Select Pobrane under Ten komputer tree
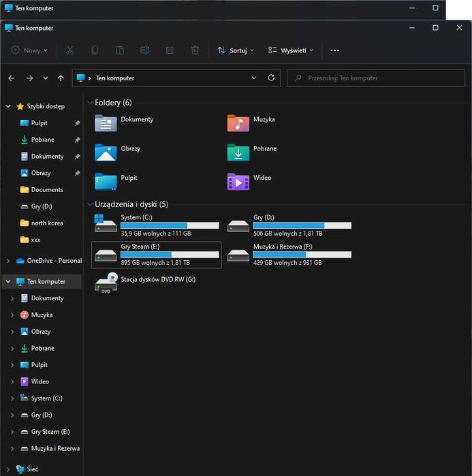This screenshot has height=476, width=472. coord(37,348)
